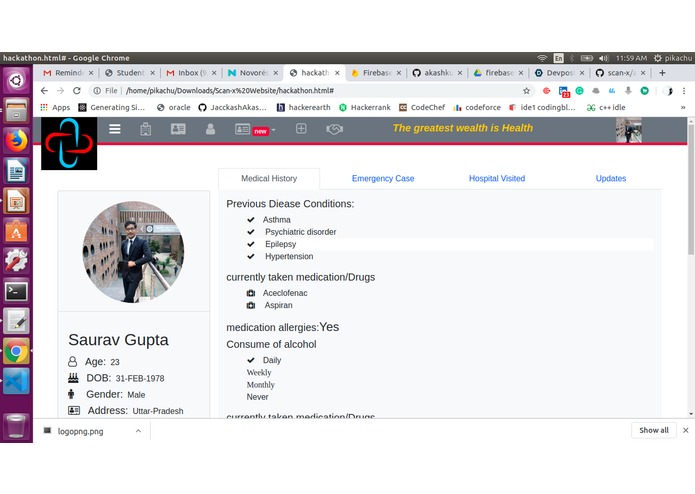Toggle the Hypertension checkmark
Screen dimensions: 695x494
(251, 256)
